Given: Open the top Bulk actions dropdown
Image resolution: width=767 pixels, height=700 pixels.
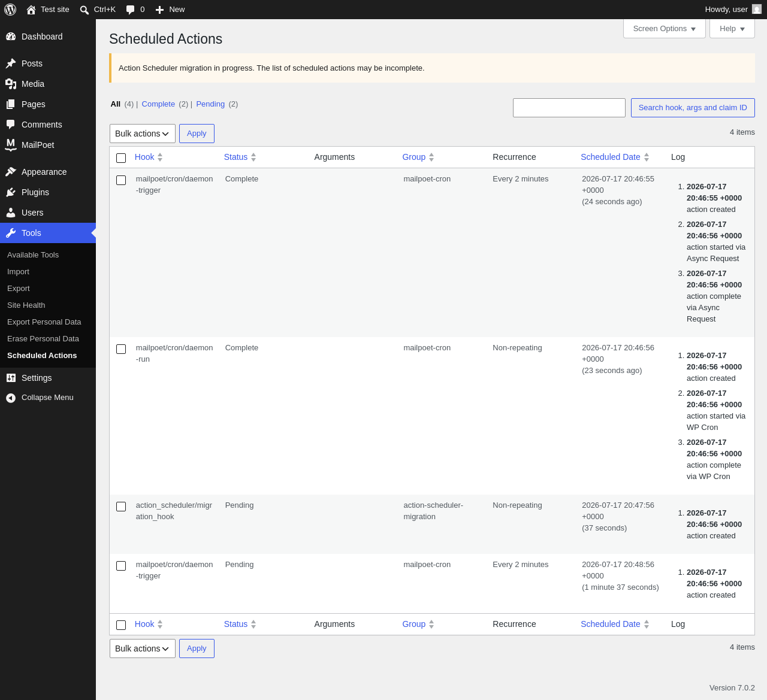Looking at the screenshot, I should [143, 134].
